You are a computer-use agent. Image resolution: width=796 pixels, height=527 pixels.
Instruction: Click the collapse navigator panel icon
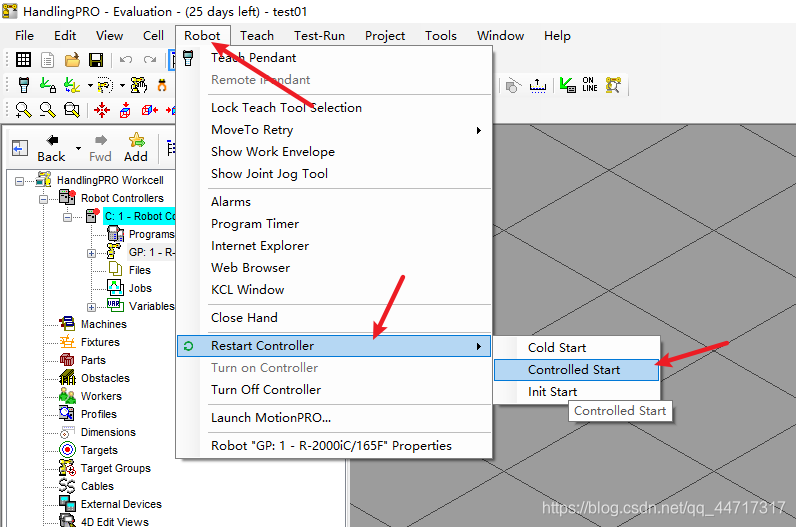click(x=19, y=148)
